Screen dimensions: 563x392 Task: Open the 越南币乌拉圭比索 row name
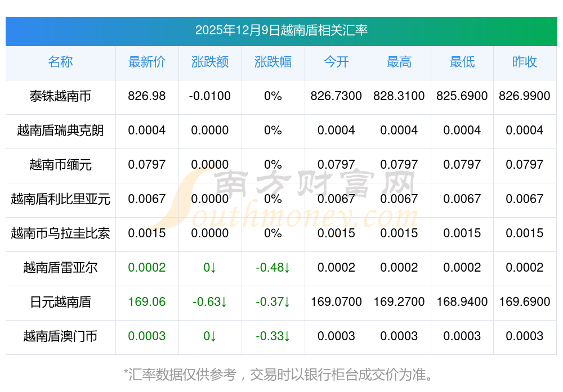pyautogui.click(x=60, y=233)
